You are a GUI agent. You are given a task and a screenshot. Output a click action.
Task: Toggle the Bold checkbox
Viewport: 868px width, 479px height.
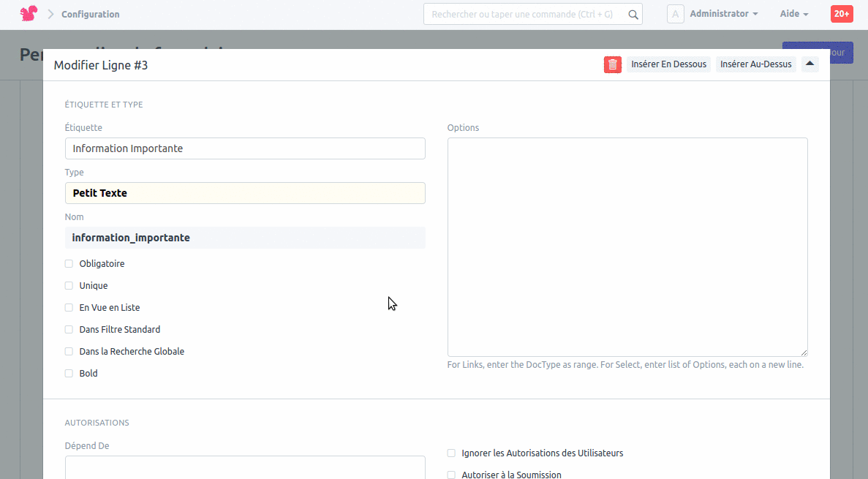69,374
